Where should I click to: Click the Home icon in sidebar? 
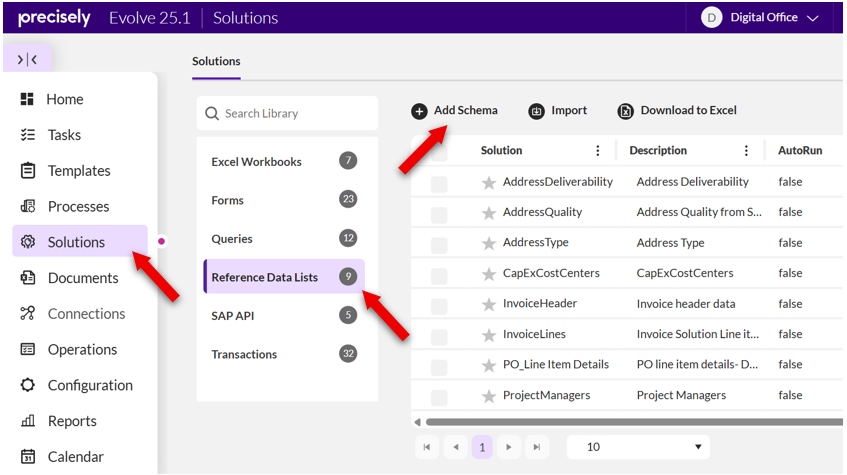click(x=28, y=99)
